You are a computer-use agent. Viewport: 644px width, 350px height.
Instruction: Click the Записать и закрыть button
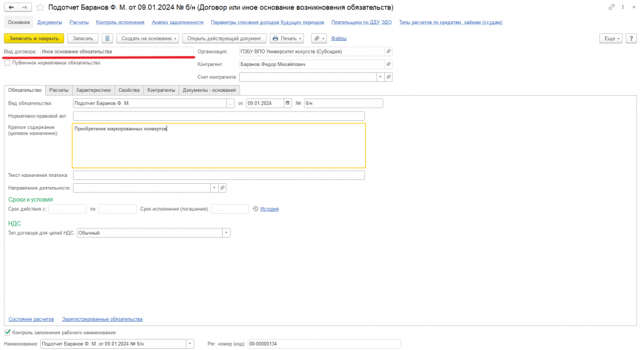(34, 38)
